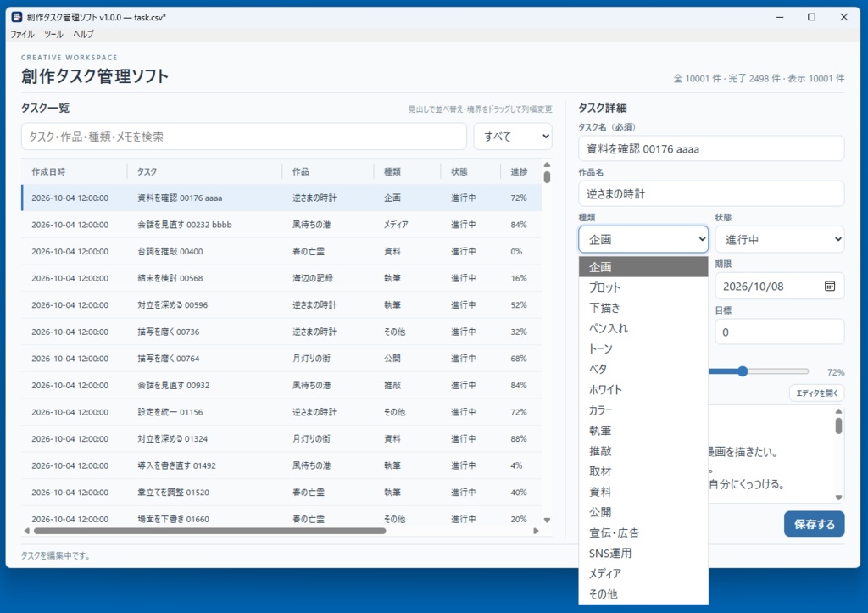Choose SNS運用 from the type dropdown list
The height and width of the screenshot is (613, 868).
pyautogui.click(x=643, y=553)
